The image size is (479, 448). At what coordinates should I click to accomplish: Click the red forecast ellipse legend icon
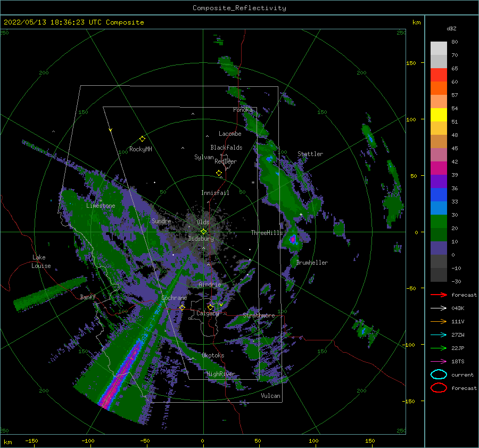[x=439, y=388]
